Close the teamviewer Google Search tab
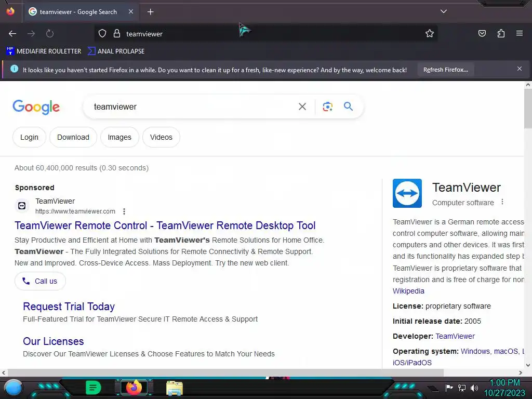This screenshot has width=532, height=399. point(130,11)
